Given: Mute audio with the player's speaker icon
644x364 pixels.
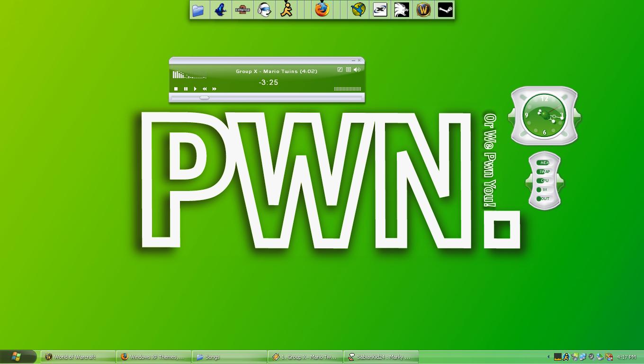Looking at the screenshot, I should (x=357, y=70).
